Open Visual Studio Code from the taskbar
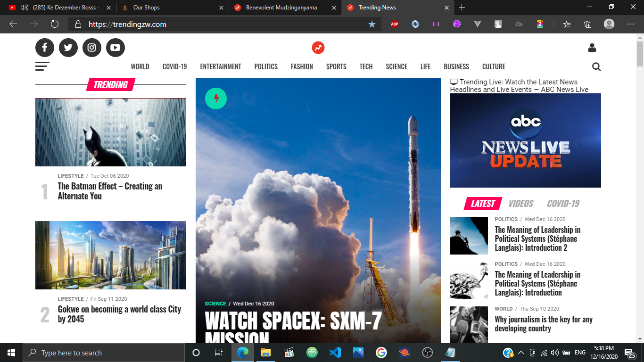 pos(335,353)
